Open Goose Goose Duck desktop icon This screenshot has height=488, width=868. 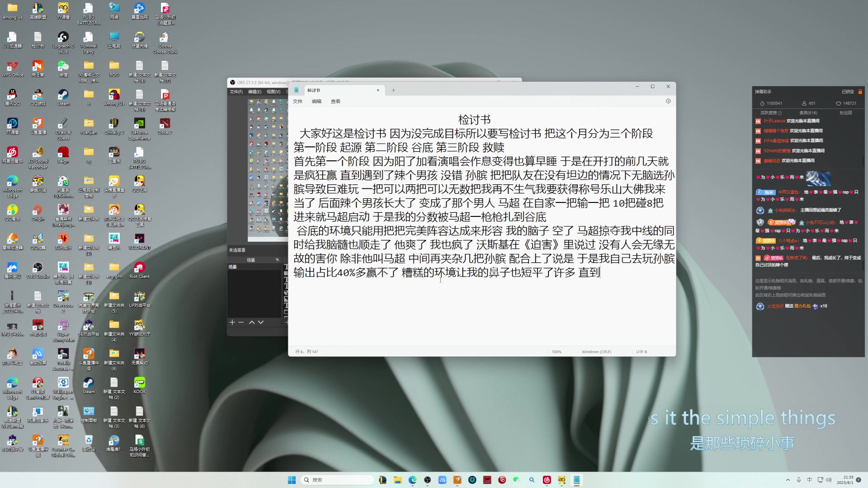point(165,42)
